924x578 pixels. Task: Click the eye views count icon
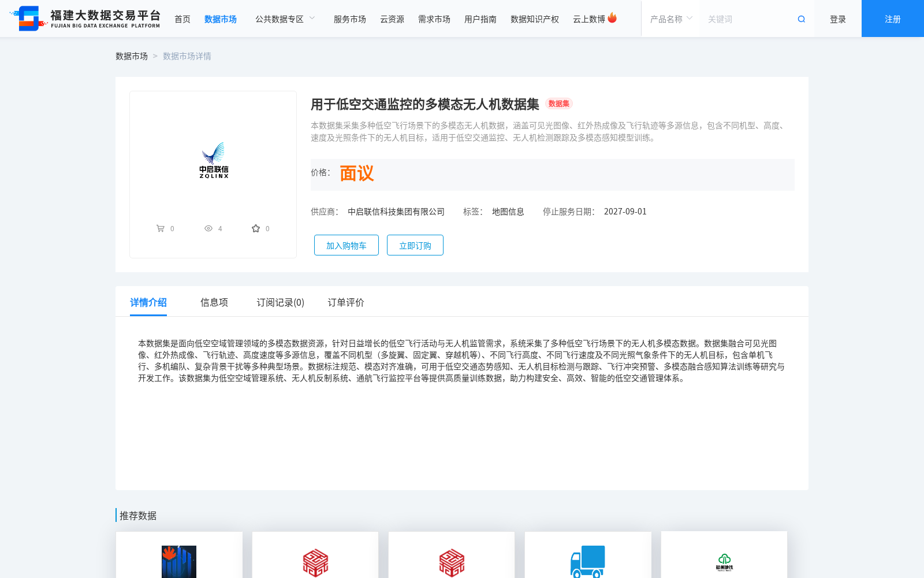208,228
